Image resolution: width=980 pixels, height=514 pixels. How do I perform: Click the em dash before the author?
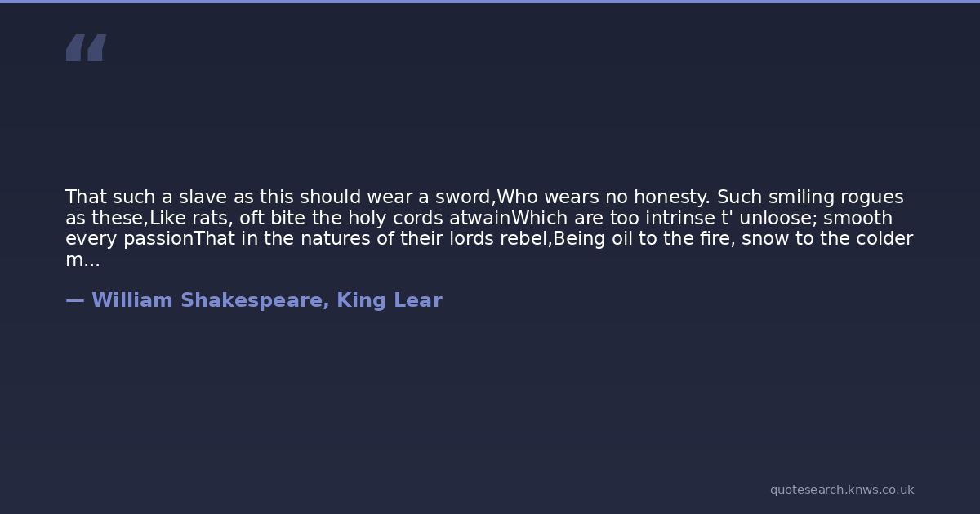[74, 300]
